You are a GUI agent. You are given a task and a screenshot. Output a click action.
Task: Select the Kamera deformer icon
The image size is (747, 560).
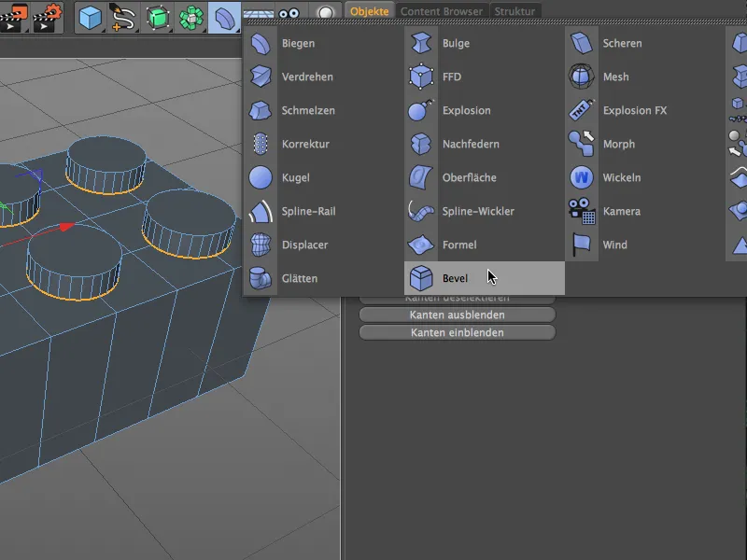[582, 211]
